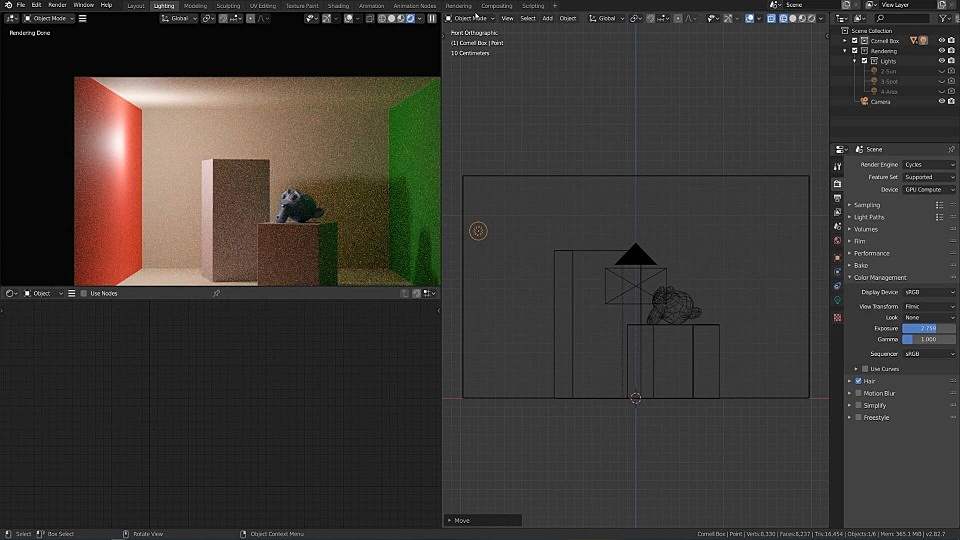Click the Blender logo icon in menu bar

7,5
